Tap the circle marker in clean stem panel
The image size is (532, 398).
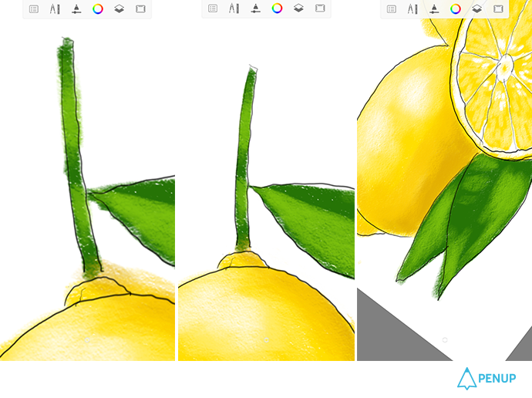click(266, 339)
